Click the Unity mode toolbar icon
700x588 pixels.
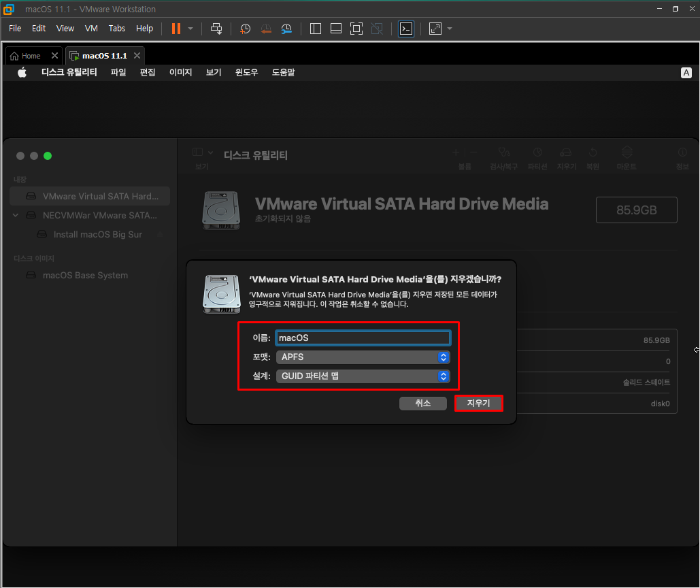tap(377, 29)
